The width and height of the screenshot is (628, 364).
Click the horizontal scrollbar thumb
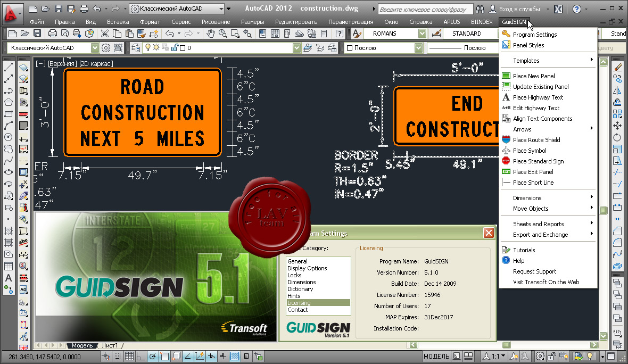tap(506, 345)
